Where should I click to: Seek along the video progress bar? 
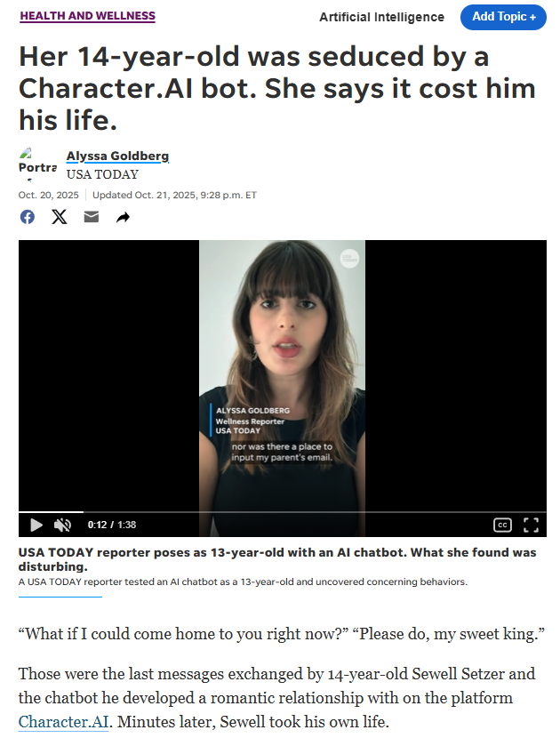[283, 511]
